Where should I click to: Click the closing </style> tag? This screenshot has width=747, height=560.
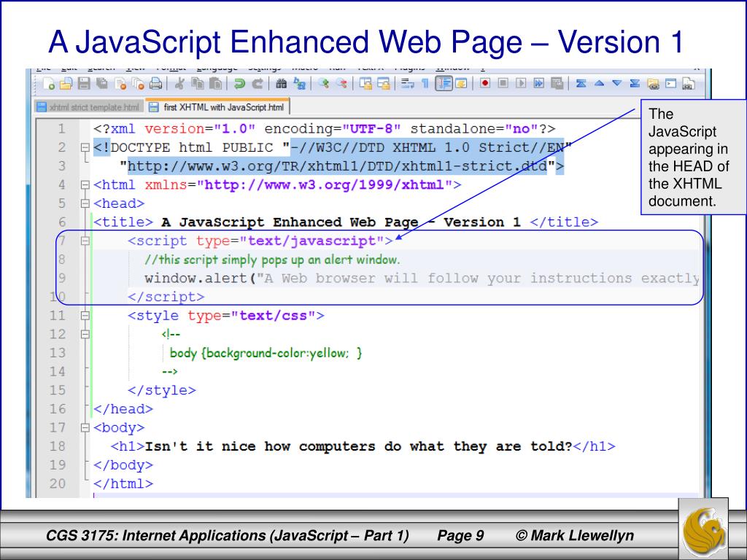[x=161, y=391]
